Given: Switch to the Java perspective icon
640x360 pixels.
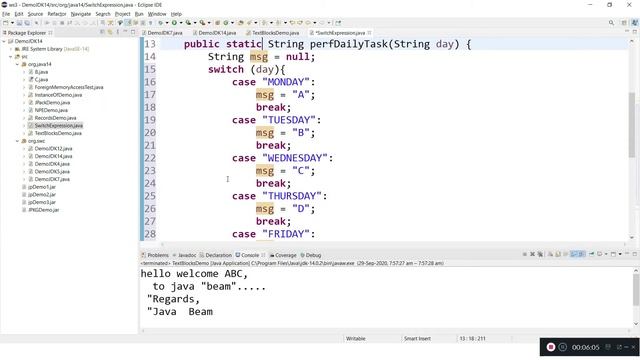Looking at the screenshot, I should pyautogui.click(x=635, y=23).
